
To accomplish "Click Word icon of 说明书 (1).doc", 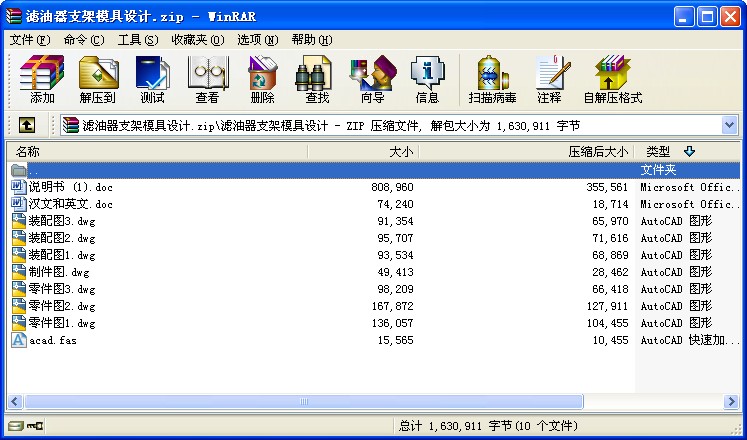I will click(19, 187).
